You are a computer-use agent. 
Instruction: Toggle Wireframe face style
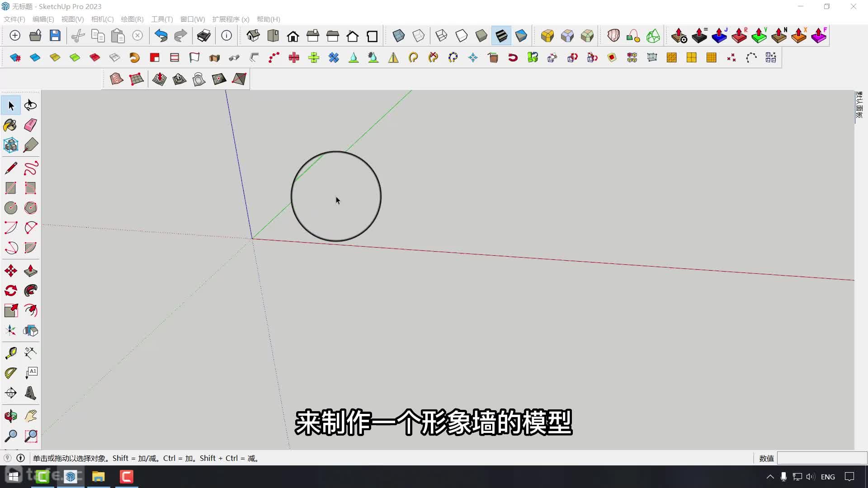[x=441, y=36]
